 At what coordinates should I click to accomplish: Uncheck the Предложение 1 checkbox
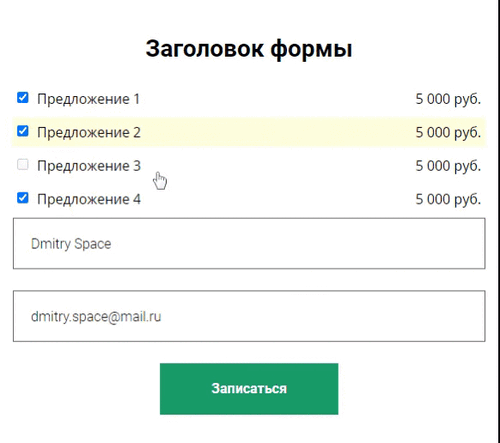click(x=23, y=98)
